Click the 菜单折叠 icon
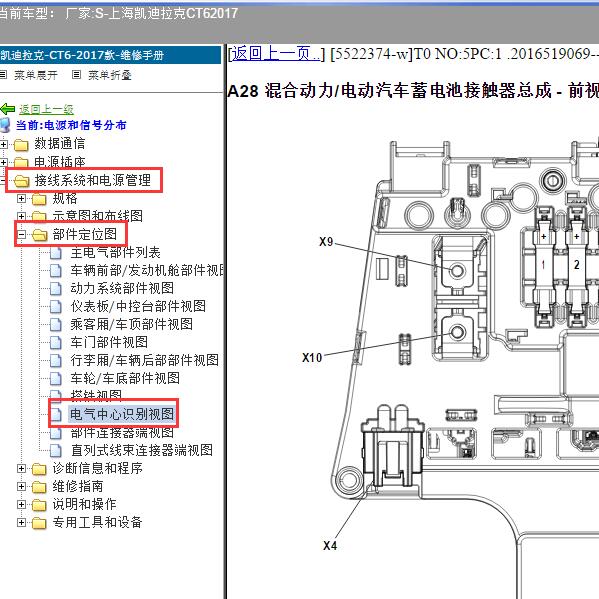 (76, 74)
